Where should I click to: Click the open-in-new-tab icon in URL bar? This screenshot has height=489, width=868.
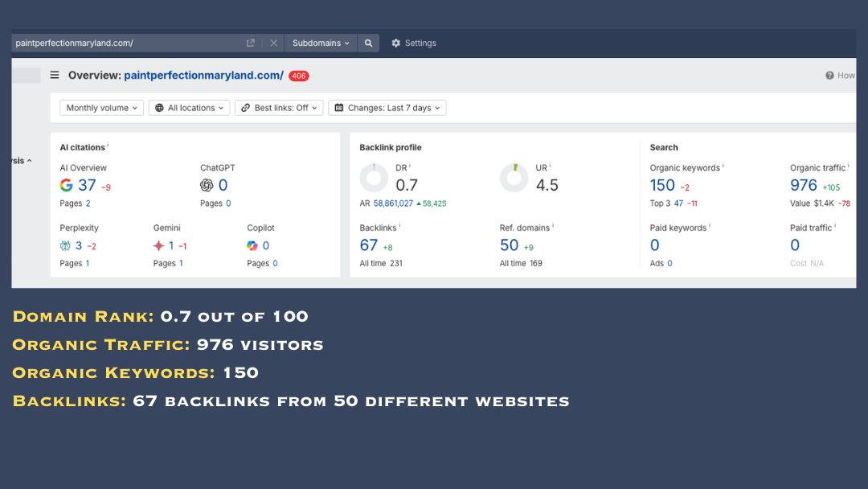[x=251, y=43]
